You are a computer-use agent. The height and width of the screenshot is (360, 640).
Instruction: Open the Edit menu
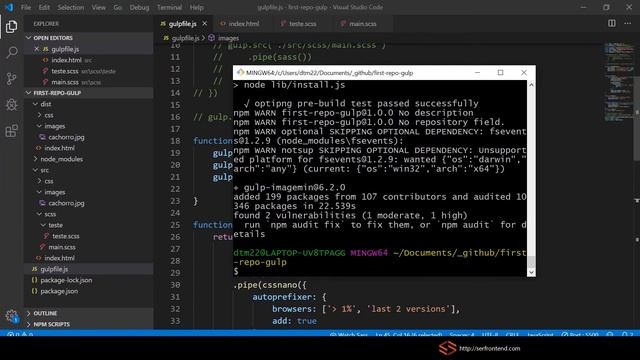[44, 7]
